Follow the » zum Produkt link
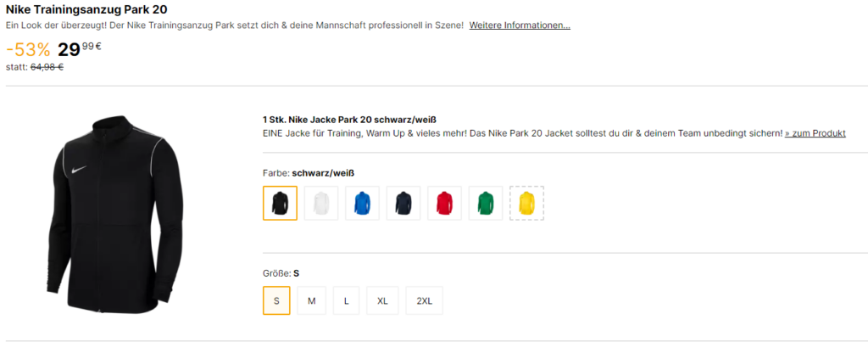This screenshot has width=868, height=342. coord(815,133)
